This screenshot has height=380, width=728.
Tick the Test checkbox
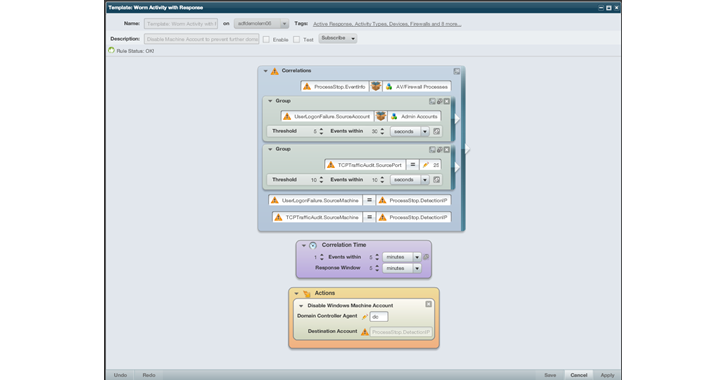(x=296, y=39)
